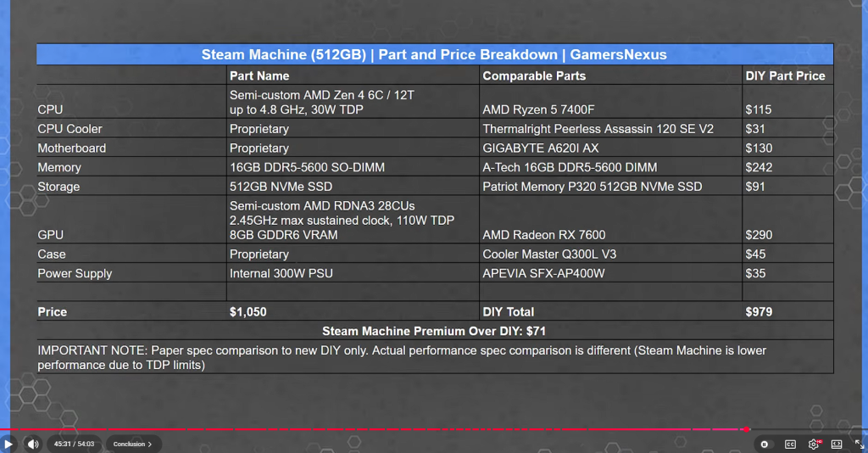The height and width of the screenshot is (453, 868).
Task: Click the Steam Machine Part and Price Breakdown banner
Action: [435, 54]
